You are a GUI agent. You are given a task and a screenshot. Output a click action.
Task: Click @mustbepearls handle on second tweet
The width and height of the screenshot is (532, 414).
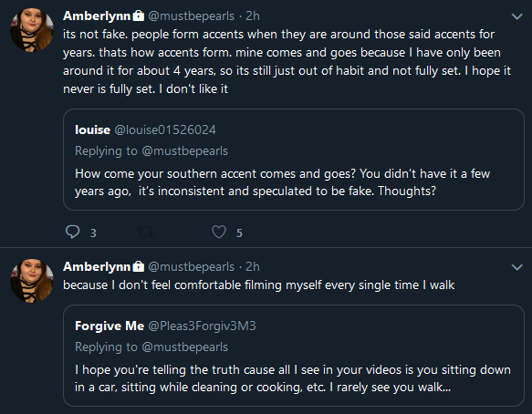click(x=192, y=267)
